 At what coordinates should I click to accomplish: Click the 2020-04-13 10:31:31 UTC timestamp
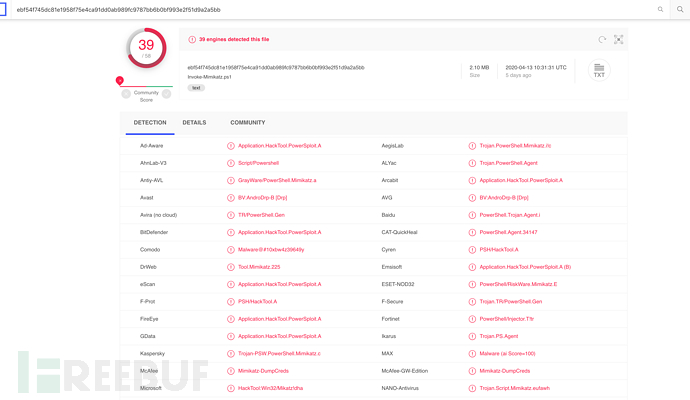[x=536, y=68]
